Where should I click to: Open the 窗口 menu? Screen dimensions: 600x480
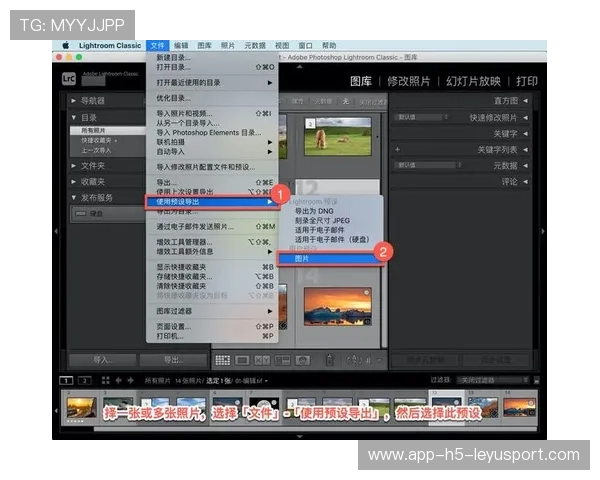305,46
